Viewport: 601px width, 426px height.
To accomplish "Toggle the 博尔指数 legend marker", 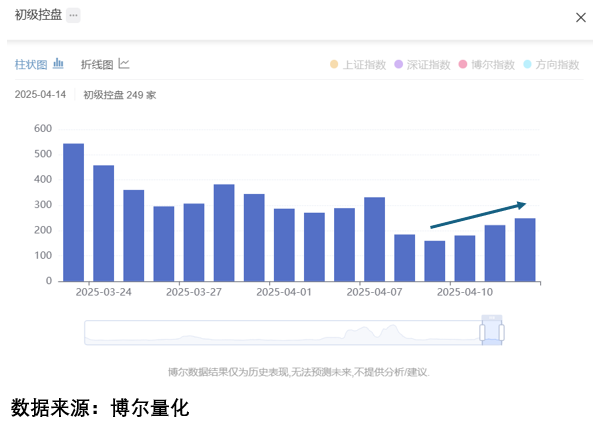I will point(463,64).
